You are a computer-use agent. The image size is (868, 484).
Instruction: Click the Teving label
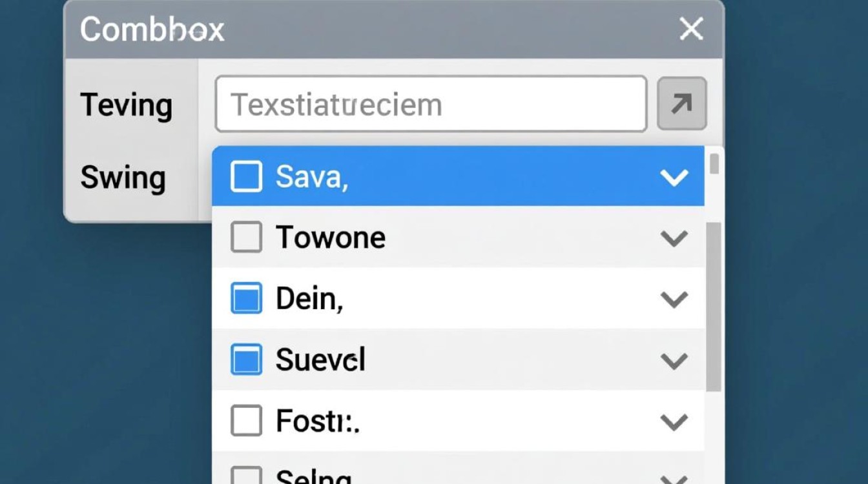(x=126, y=105)
